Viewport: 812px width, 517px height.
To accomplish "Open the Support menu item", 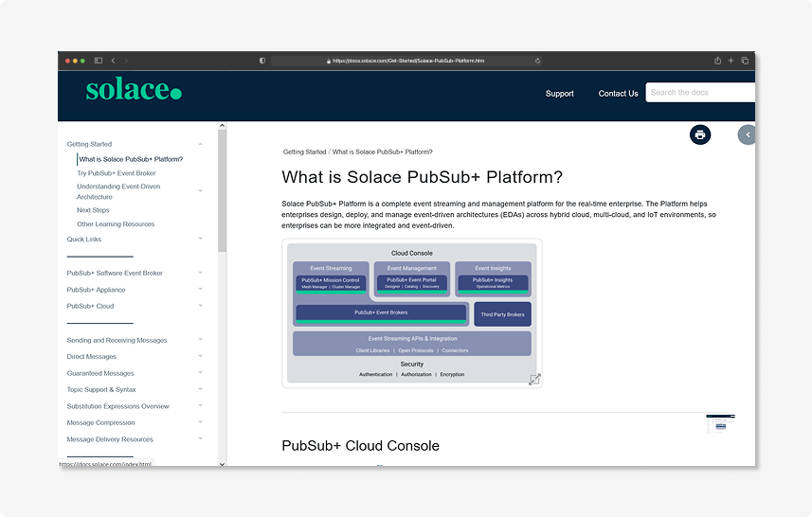I will (x=559, y=94).
